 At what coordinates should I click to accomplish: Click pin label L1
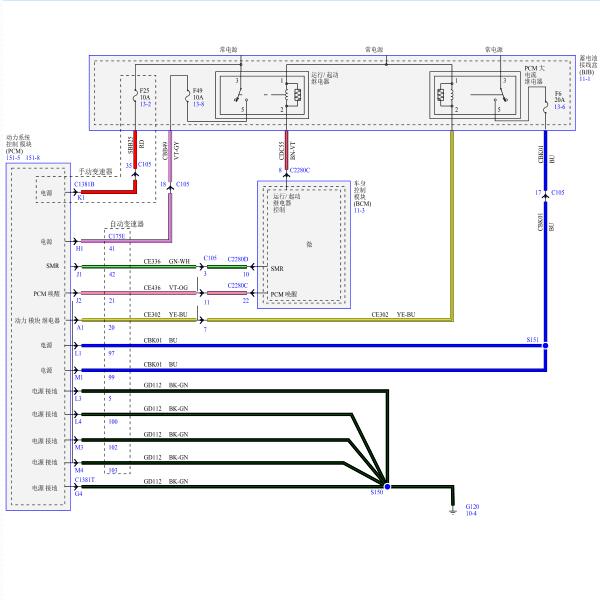(x=78, y=353)
